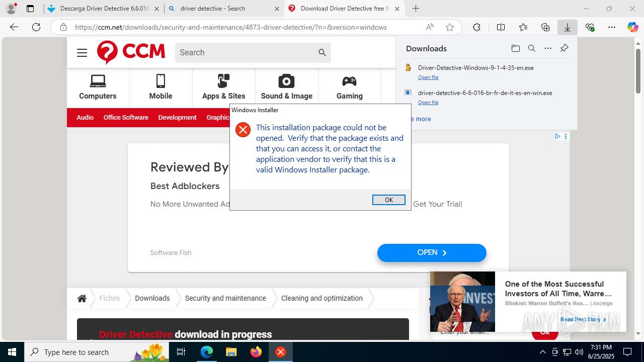The image size is (644, 362).
Task: Click the browser address bar URL
Action: (x=231, y=27)
